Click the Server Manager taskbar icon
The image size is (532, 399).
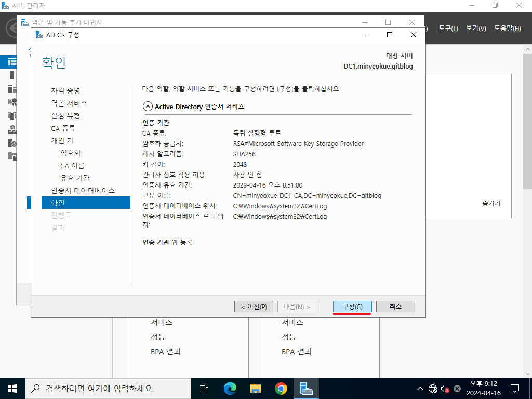306,389
